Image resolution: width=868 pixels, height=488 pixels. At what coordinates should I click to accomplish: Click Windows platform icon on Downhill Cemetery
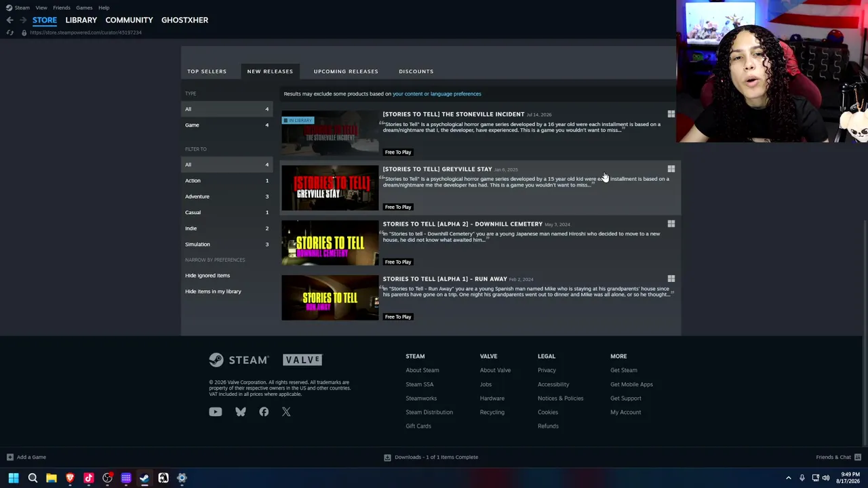point(671,224)
